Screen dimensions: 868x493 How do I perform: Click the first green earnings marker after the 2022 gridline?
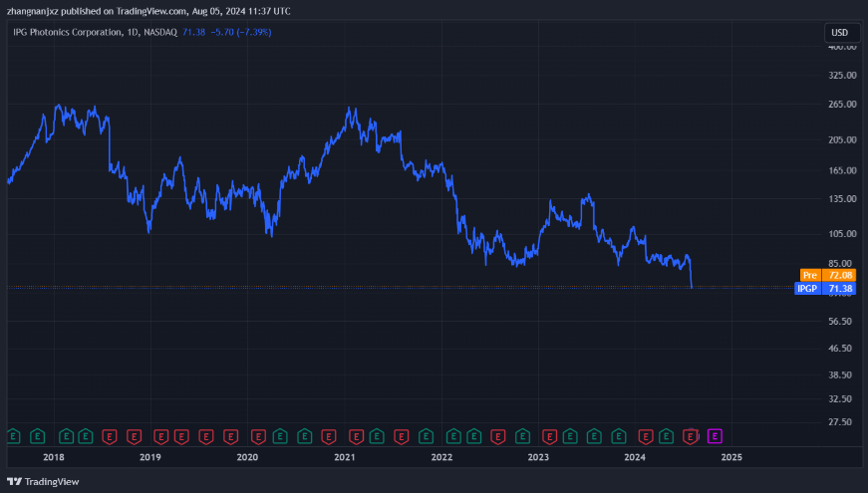453,436
